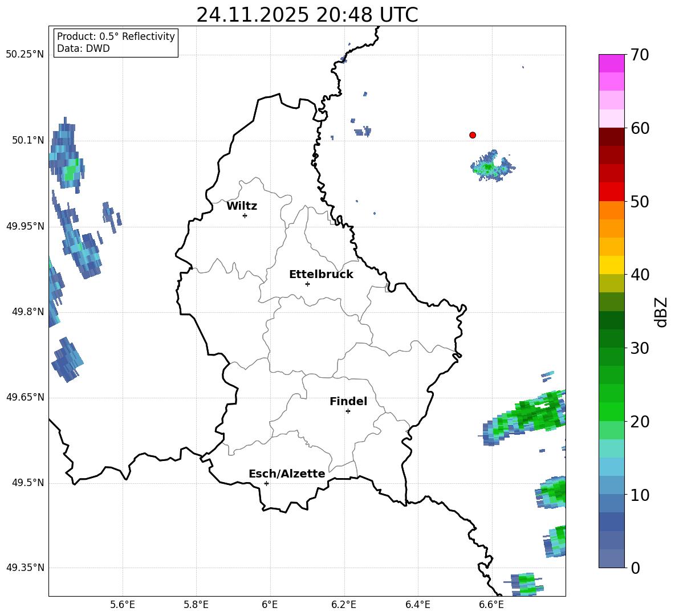Click the 6.4°E longitude label
Image resolution: width=675 pixels, height=616 pixels.
[417, 605]
